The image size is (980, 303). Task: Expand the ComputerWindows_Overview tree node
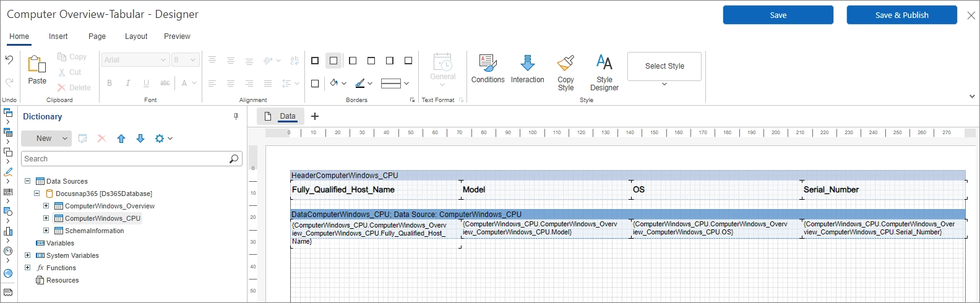46,206
